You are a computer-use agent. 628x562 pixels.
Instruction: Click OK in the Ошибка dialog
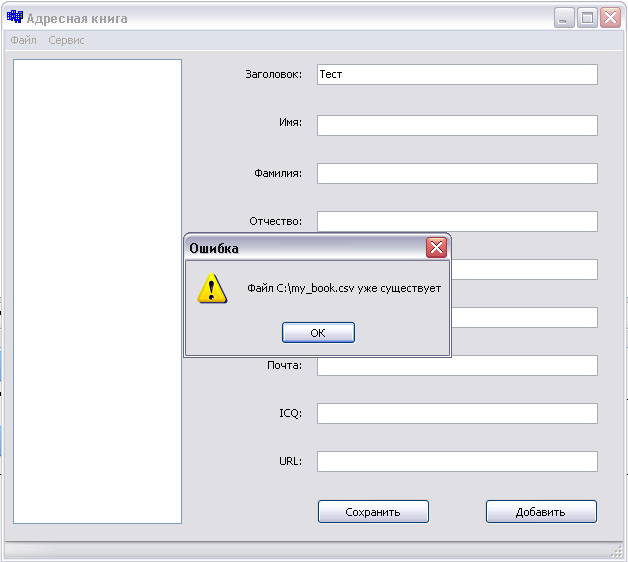point(318,332)
